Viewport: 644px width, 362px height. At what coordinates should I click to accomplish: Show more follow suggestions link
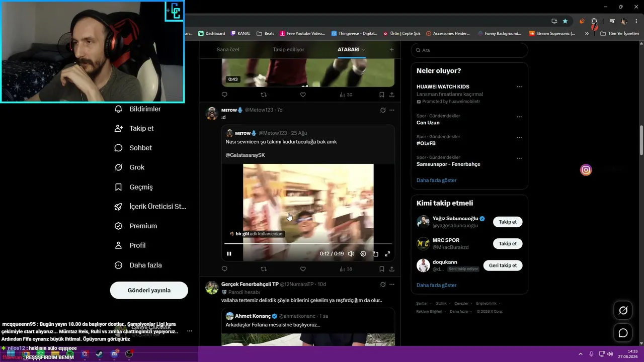[437, 285]
